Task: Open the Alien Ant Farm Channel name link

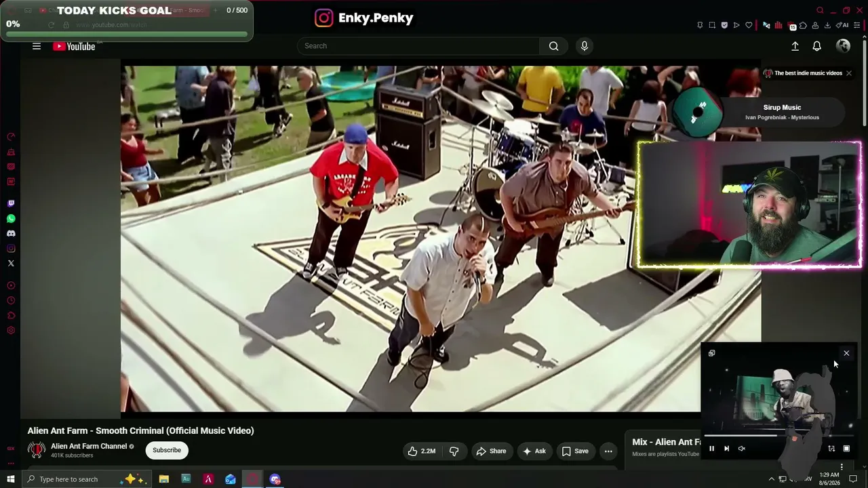Action: (89, 446)
